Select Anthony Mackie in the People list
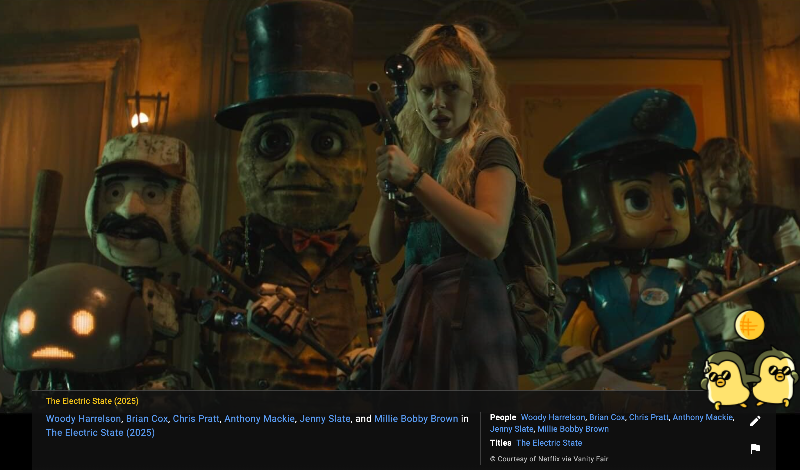Image resolution: width=800 pixels, height=470 pixels. pyautogui.click(x=703, y=417)
